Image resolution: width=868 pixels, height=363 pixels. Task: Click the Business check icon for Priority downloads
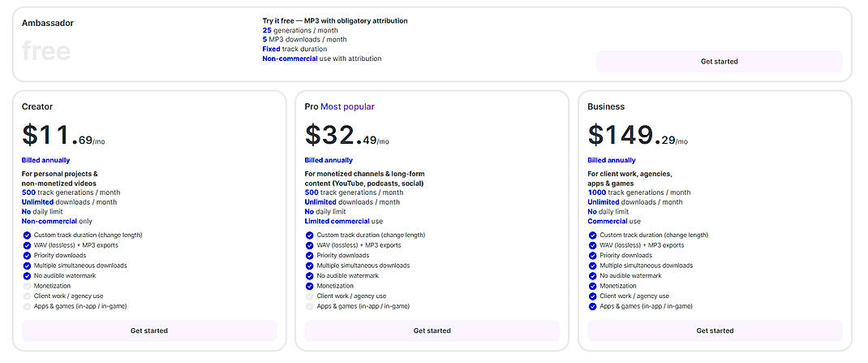pos(592,256)
